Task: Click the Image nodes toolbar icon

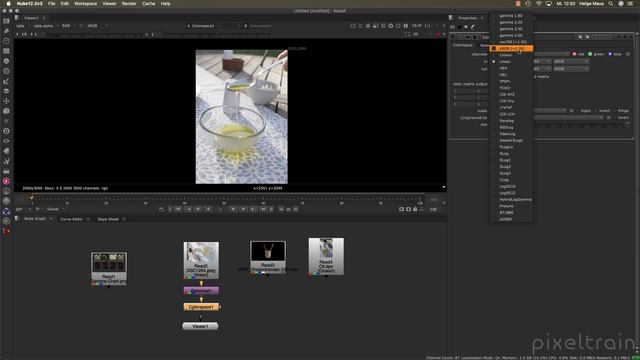Action: click(x=6, y=21)
